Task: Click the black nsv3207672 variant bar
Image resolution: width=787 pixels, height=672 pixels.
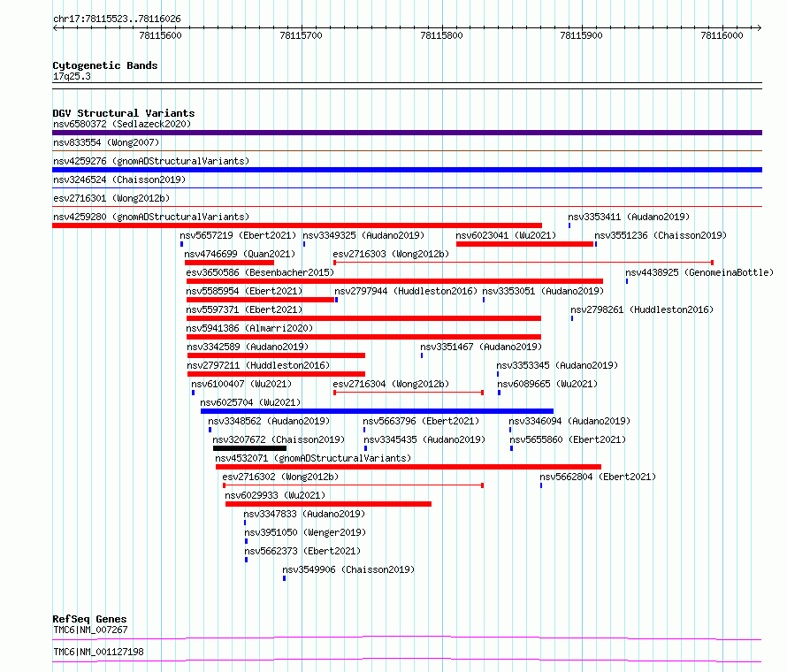Action: [249, 448]
